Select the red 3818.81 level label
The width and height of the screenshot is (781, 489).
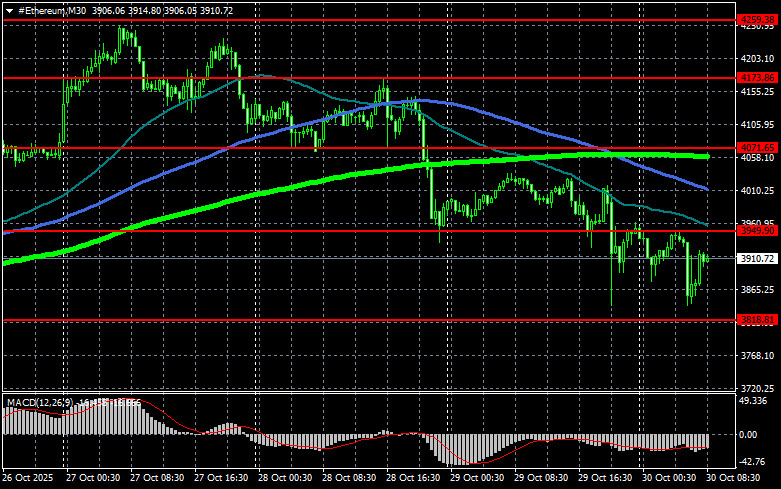pos(757,320)
